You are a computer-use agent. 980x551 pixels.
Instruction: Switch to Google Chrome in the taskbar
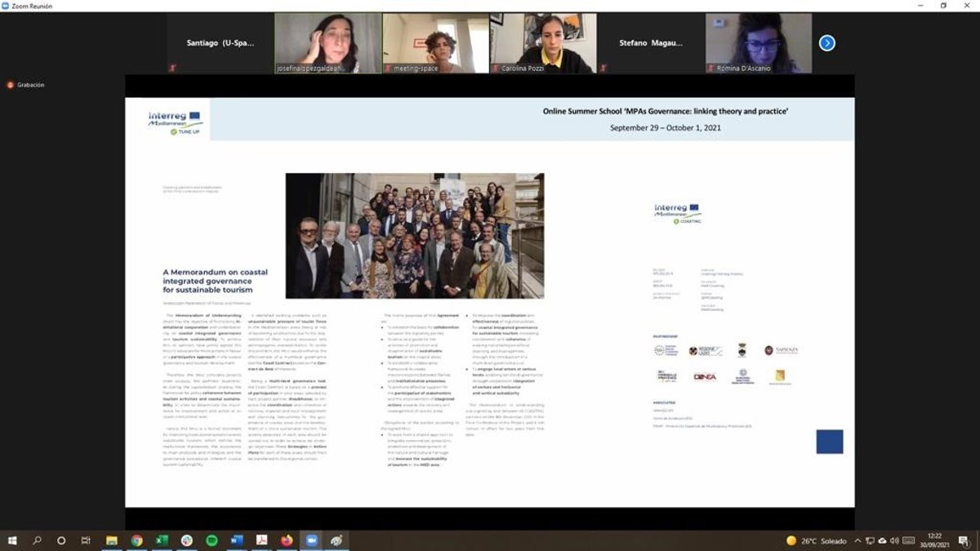(136, 540)
